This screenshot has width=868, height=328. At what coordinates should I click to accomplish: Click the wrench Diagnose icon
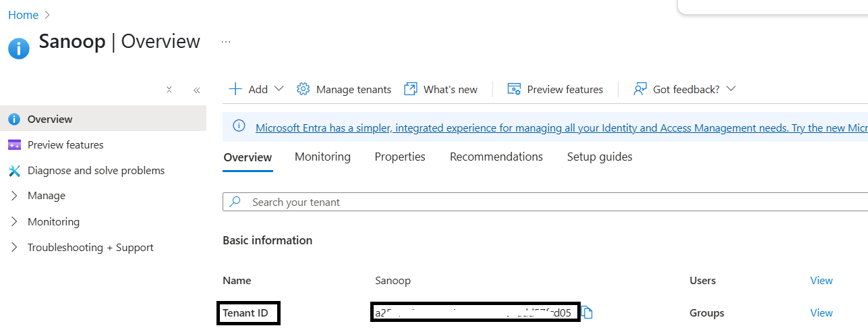pos(14,171)
